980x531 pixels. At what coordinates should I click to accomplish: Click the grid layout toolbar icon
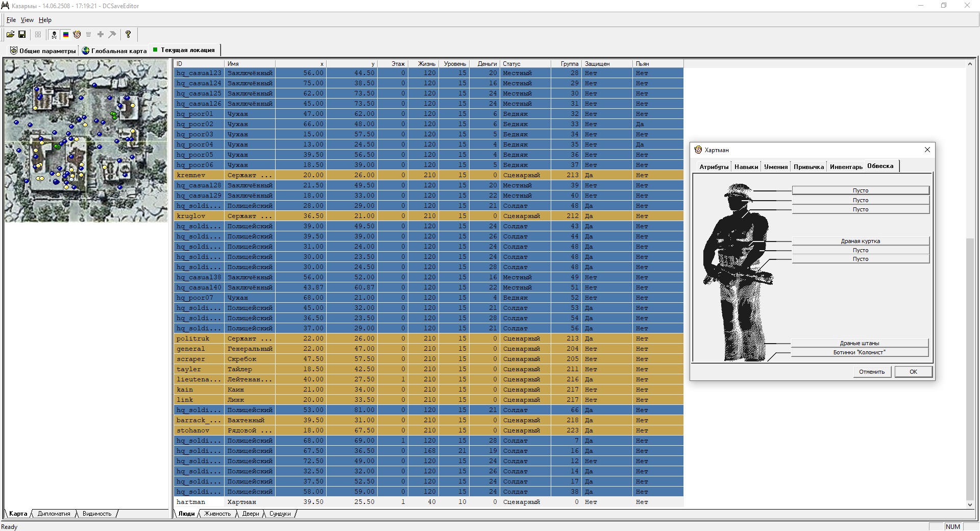pyautogui.click(x=38, y=34)
